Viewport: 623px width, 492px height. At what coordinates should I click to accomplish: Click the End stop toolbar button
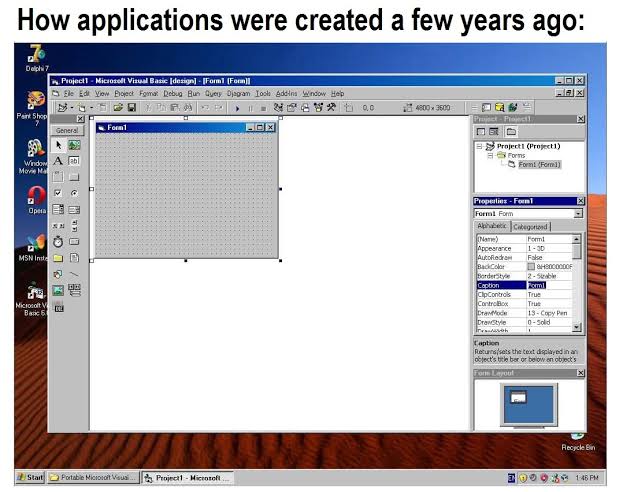click(x=263, y=108)
